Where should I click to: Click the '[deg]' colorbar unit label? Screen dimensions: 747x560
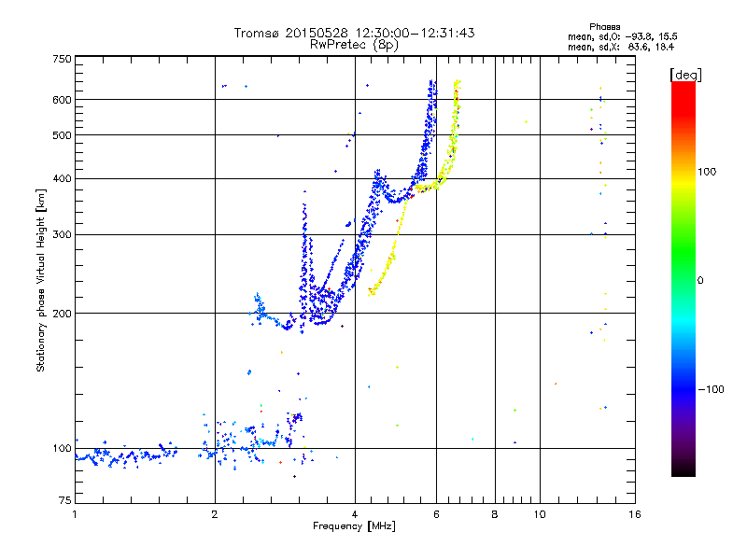pos(685,75)
